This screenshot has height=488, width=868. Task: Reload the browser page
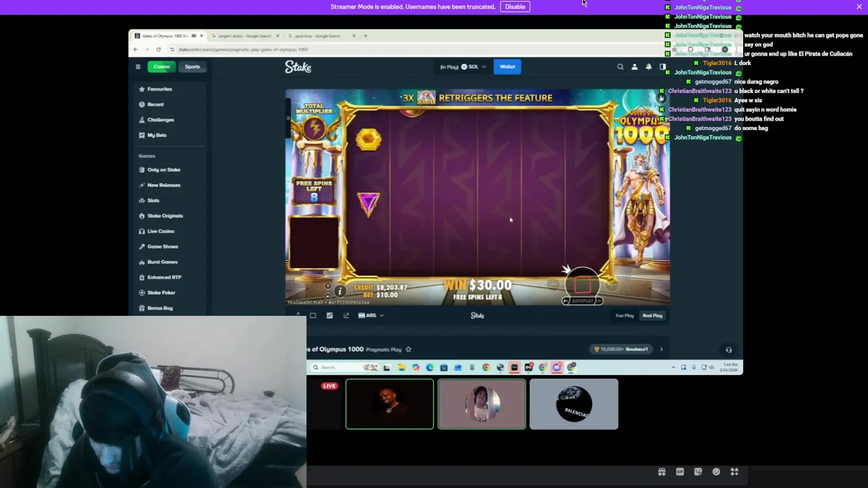(158, 49)
